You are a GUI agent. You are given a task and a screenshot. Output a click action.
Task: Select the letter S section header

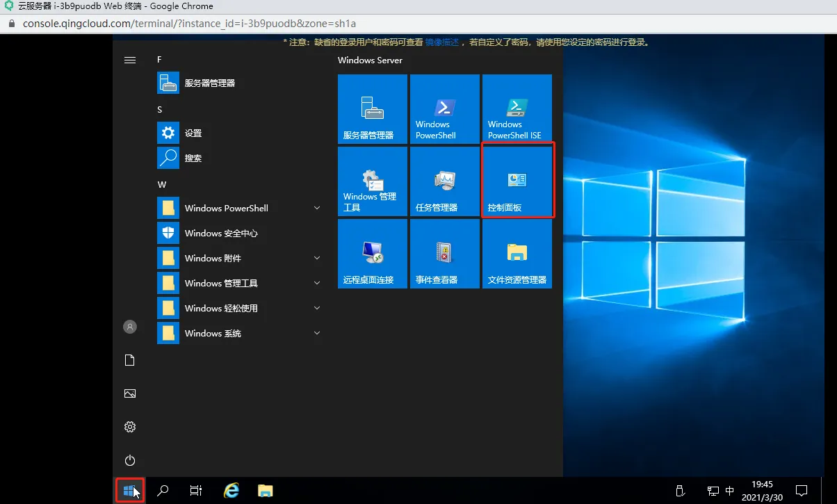click(159, 109)
